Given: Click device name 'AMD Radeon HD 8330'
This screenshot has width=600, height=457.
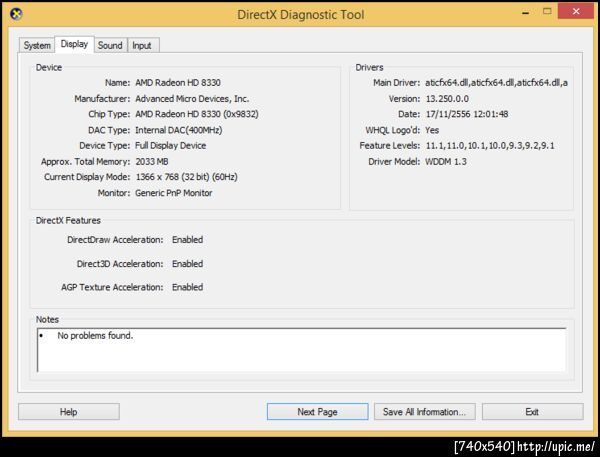Looking at the screenshot, I should click(x=178, y=83).
